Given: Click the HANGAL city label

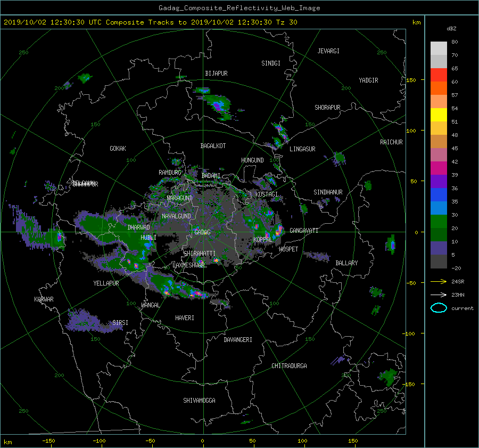Looking at the screenshot, I should tap(150, 305).
